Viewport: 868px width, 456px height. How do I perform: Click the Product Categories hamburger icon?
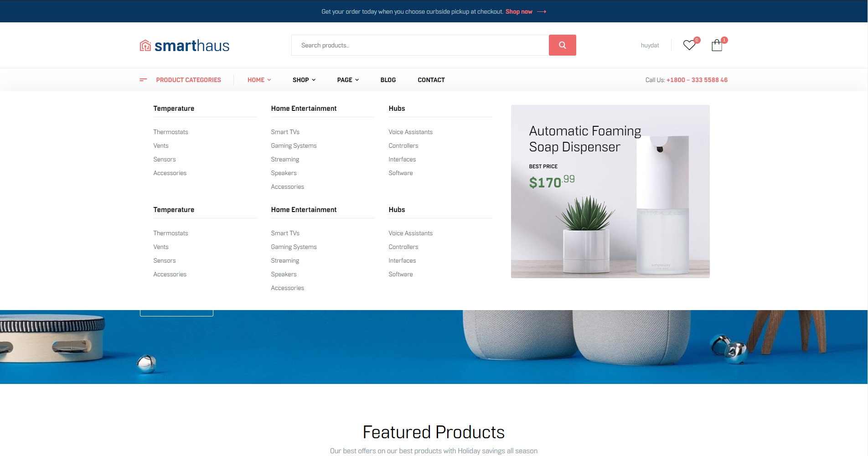click(143, 80)
